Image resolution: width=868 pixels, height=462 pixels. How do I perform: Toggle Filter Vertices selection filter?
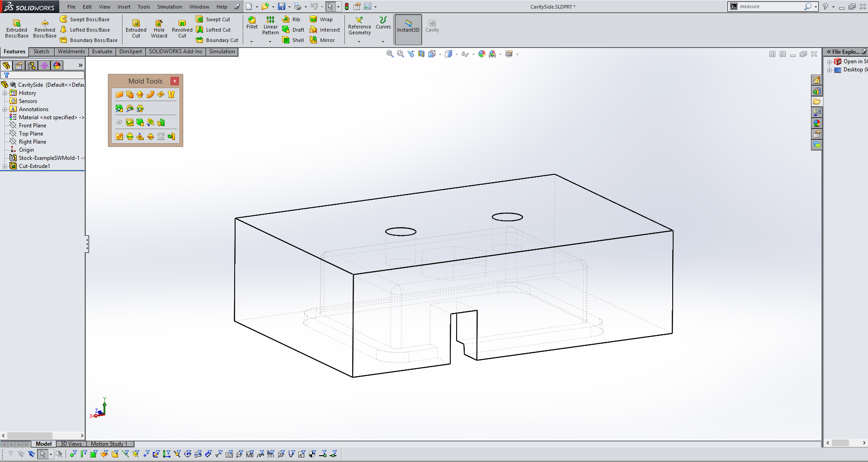tap(73, 454)
